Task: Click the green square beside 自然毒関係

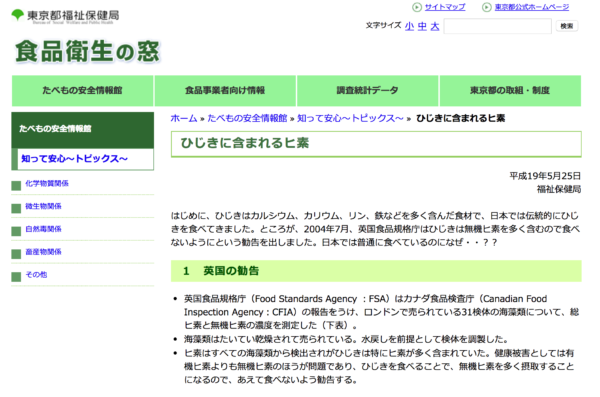Action: click(16, 231)
